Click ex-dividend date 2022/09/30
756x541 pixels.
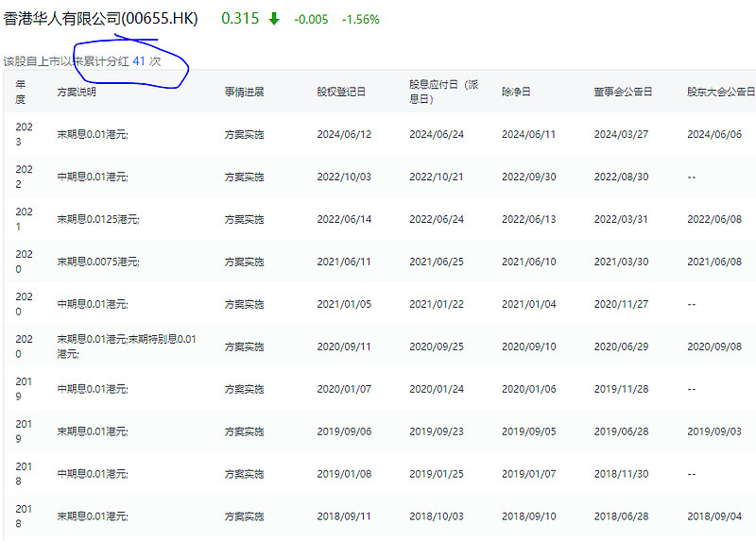tap(529, 177)
